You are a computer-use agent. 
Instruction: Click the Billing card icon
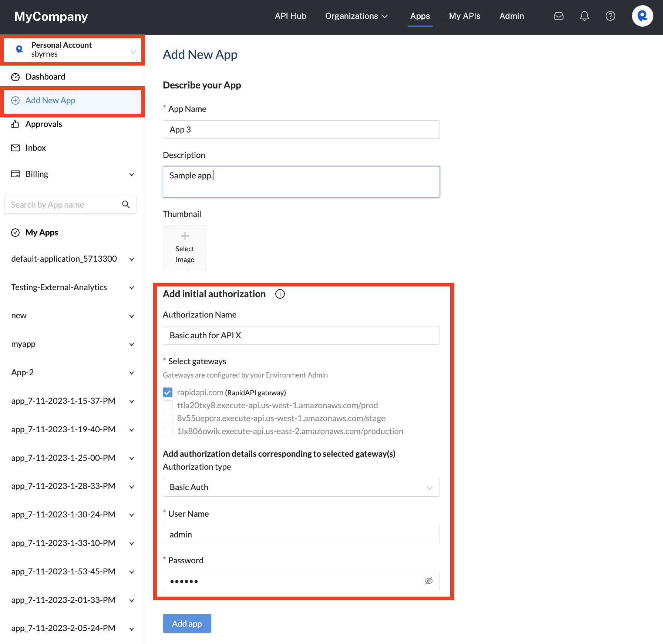15,174
